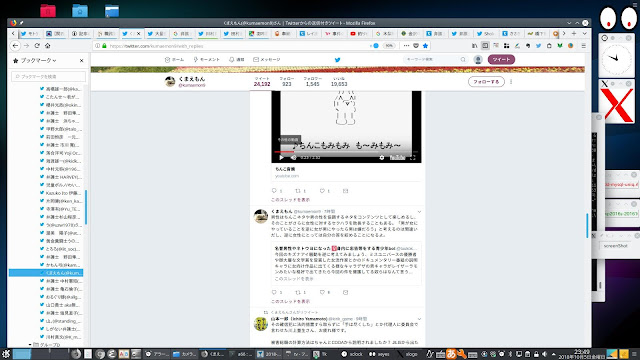This screenshot has height=360, width=640.
Task: Switch to the YouTube tab
Action: [359, 33]
